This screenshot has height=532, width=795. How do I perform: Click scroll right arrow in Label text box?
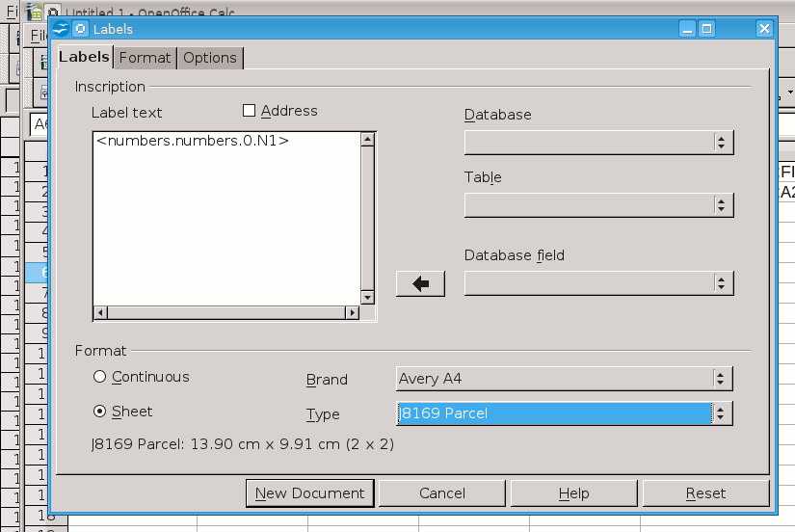point(353,312)
